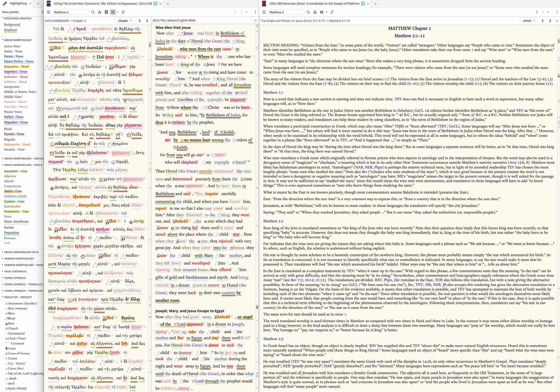Pick Imperative - Mood highlighter style
Screen dimensions: 560x392
[16, 66]
